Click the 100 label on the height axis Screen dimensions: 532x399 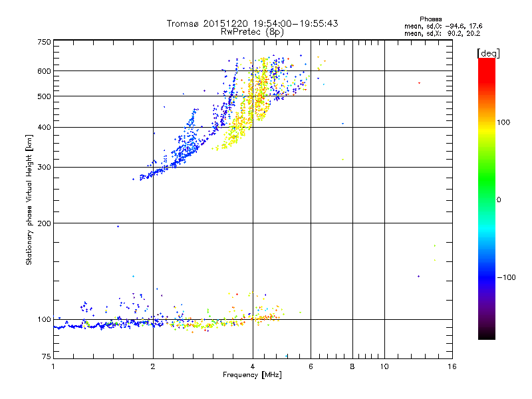tap(44, 320)
